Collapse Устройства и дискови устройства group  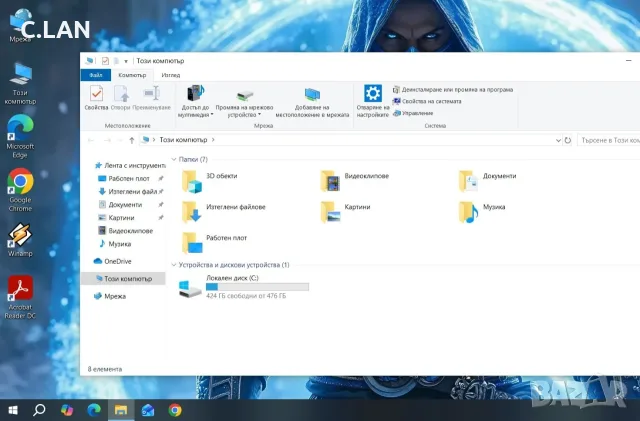point(174,265)
